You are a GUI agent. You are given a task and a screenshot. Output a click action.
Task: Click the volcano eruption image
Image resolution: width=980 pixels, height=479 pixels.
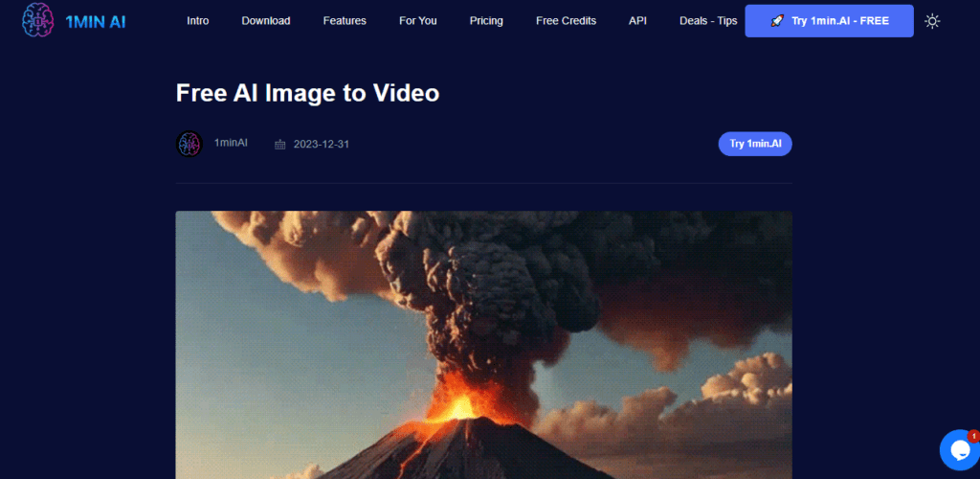[483, 345]
